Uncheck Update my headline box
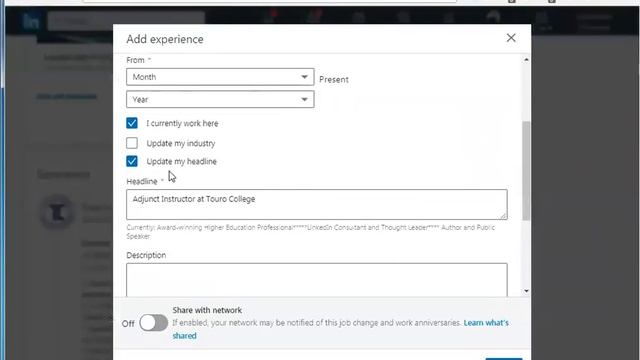Image resolution: width=640 pixels, height=360 pixels. (132, 161)
